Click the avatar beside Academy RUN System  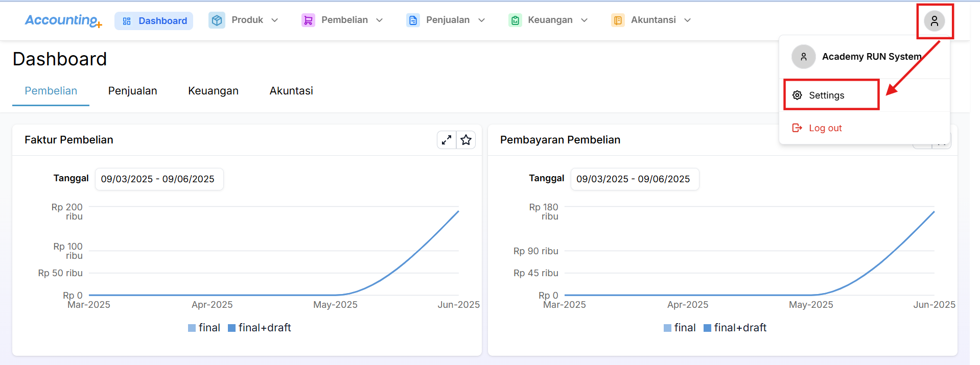tap(804, 57)
